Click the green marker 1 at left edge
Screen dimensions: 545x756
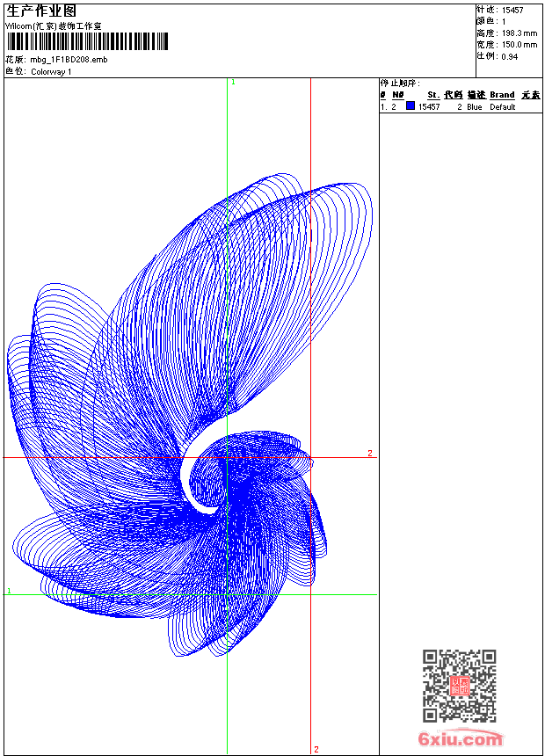click(9, 592)
